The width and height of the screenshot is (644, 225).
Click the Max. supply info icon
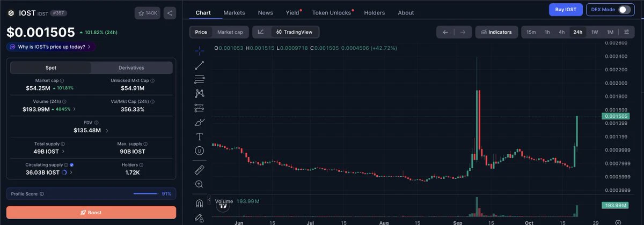point(145,144)
